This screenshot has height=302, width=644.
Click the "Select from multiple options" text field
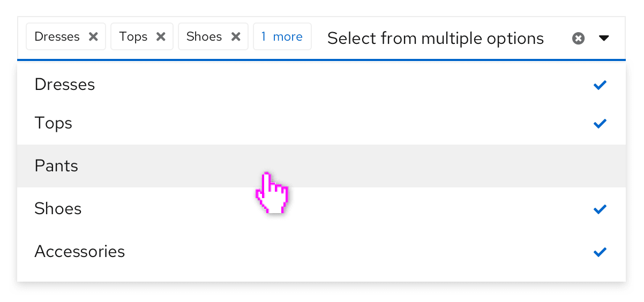point(435,39)
